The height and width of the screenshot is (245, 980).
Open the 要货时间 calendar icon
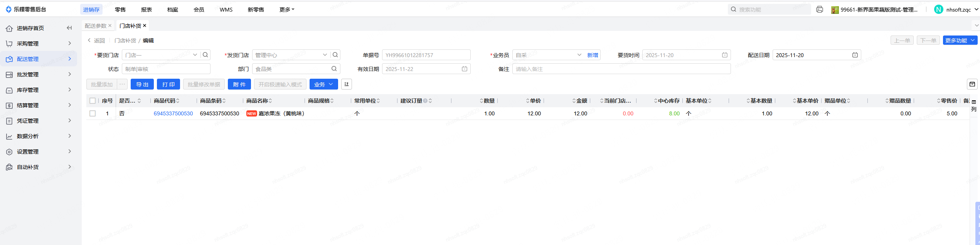coord(725,55)
